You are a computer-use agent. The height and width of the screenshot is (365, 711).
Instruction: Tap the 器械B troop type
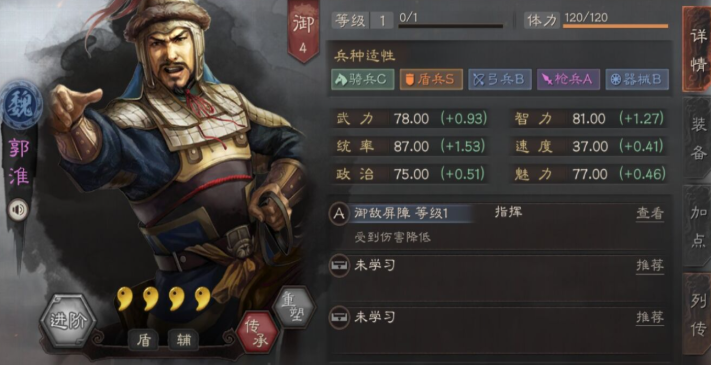point(637,79)
